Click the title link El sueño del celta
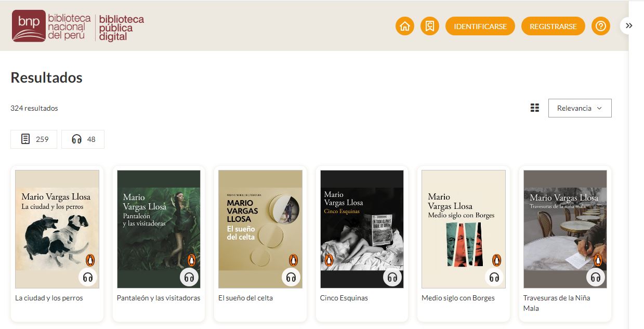The height and width of the screenshot is (329, 644). click(245, 298)
